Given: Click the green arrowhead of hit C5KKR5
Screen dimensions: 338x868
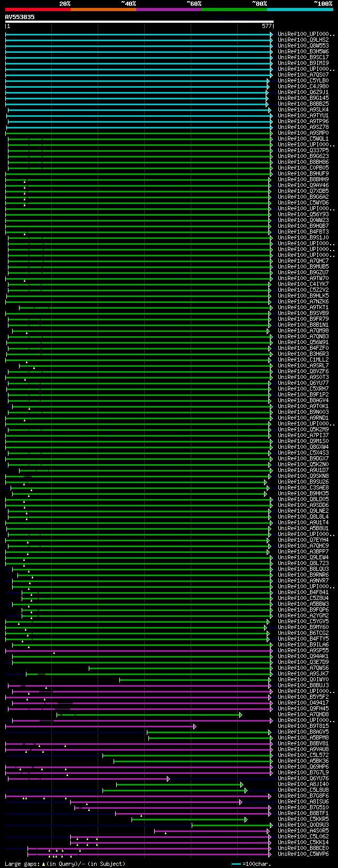Looking at the screenshot, I should click(x=246, y=819).
